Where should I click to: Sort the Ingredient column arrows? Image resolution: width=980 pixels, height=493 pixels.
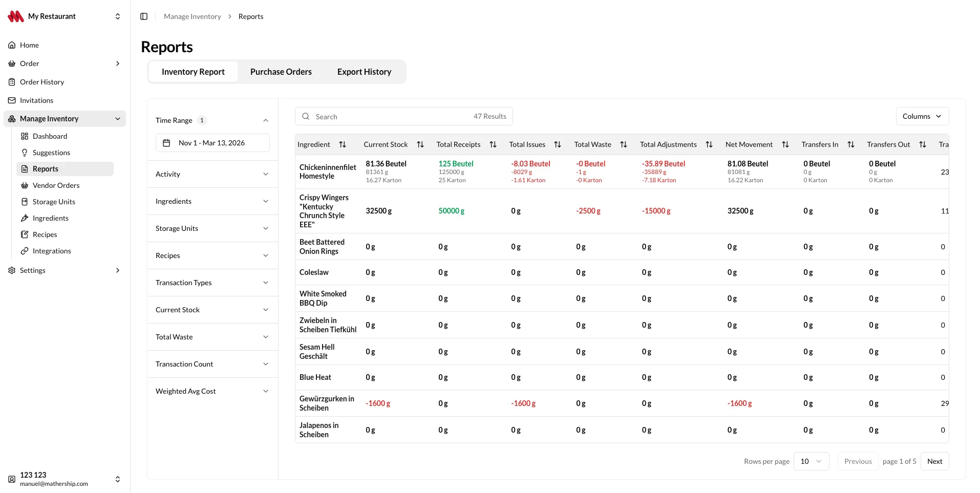343,144
